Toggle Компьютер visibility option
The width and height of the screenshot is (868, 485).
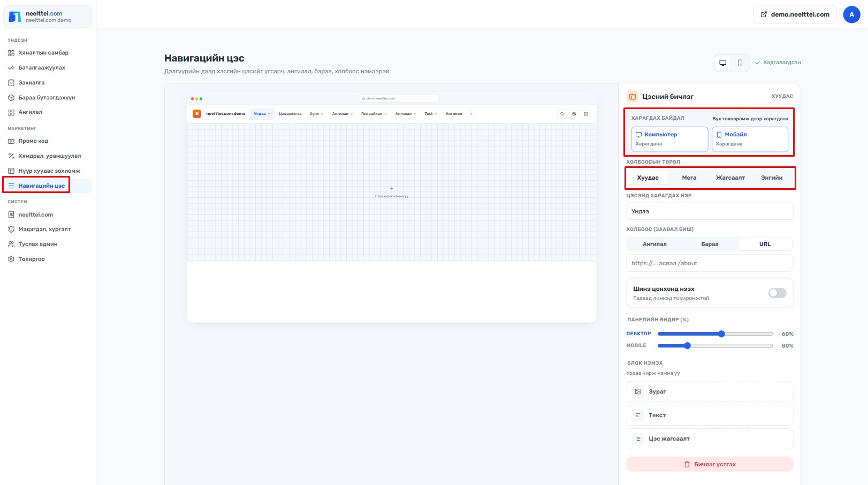point(669,139)
